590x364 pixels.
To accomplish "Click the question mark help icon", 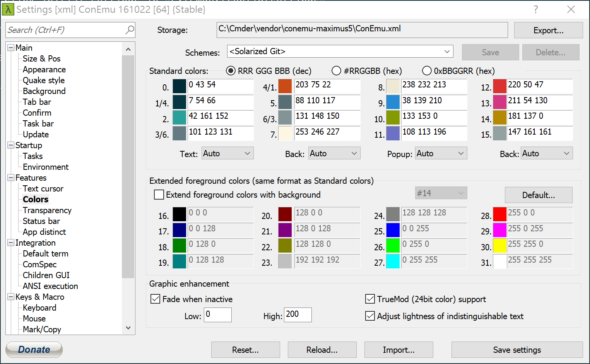I will click(x=536, y=9).
